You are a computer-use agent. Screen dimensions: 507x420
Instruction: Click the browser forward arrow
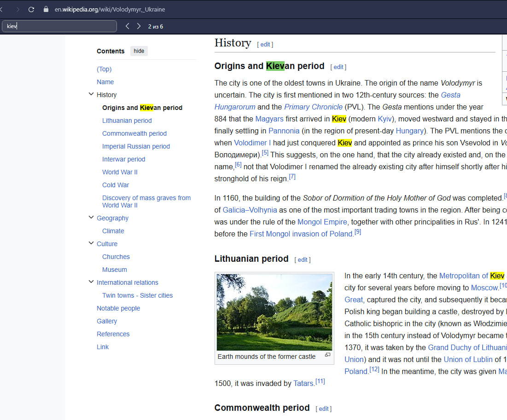click(x=18, y=9)
